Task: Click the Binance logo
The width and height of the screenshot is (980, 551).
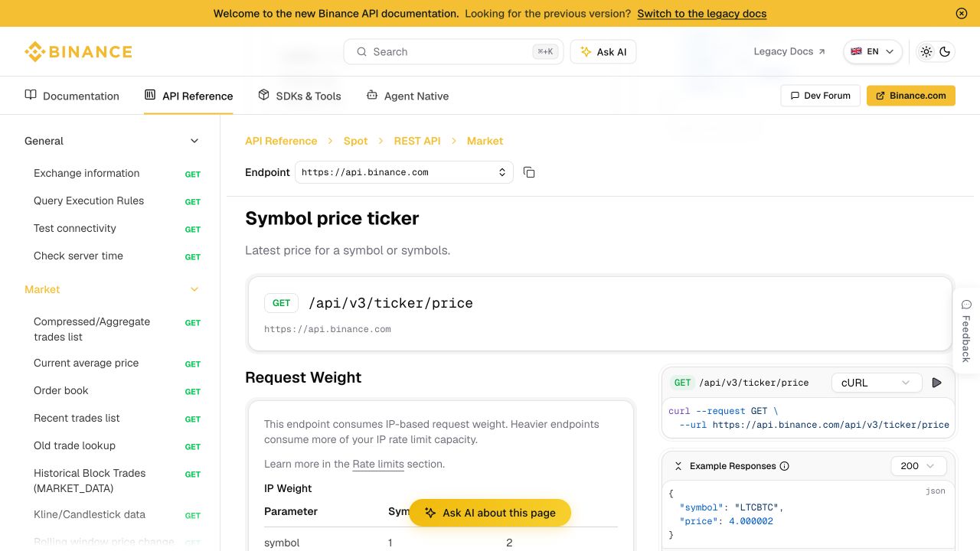Action: (78, 52)
